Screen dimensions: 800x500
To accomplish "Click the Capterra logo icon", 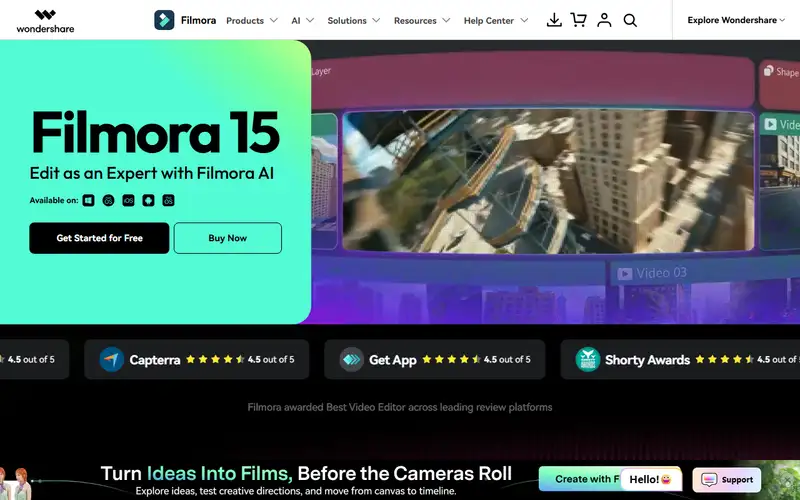I will click(112, 359).
